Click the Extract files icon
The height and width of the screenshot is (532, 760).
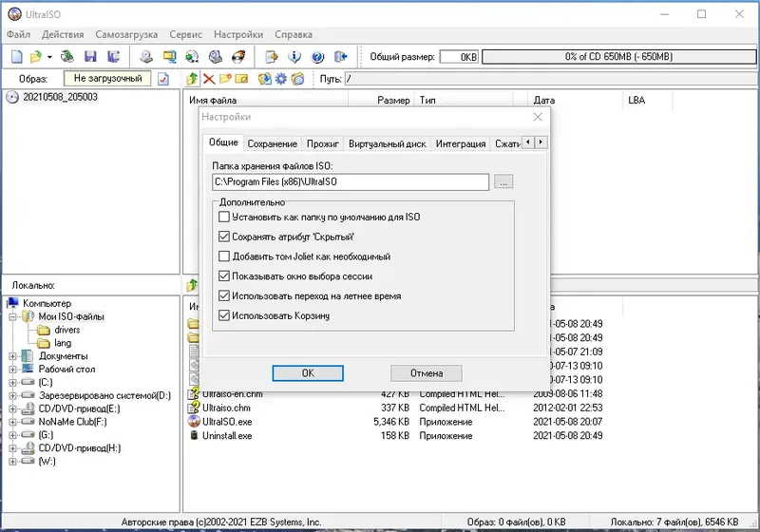pos(265,79)
